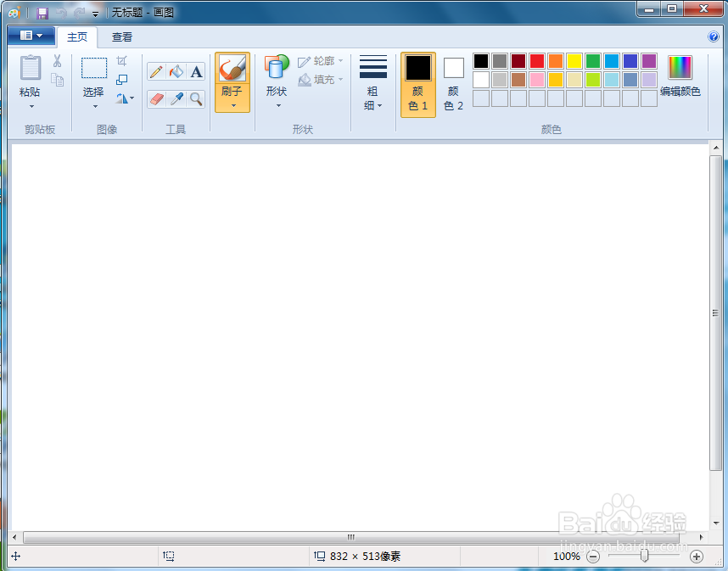Pick the dark red color swatch
The height and width of the screenshot is (571, 728).
pyautogui.click(x=518, y=61)
